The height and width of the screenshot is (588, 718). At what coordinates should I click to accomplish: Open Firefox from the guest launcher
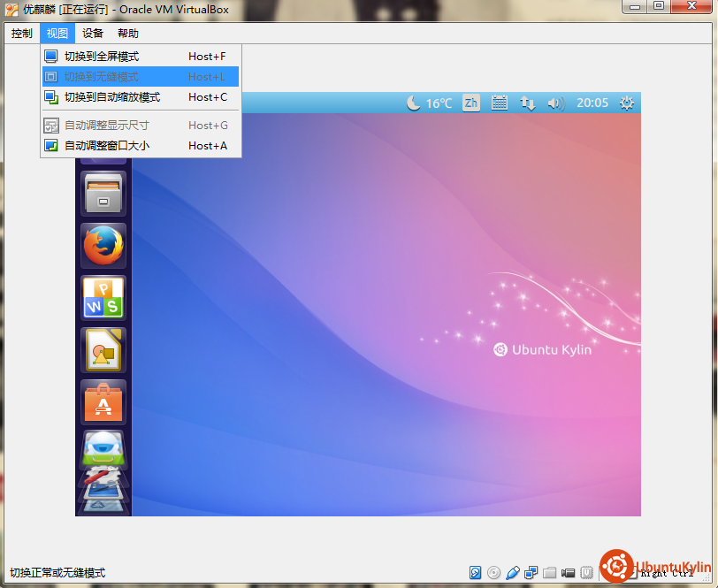point(103,246)
